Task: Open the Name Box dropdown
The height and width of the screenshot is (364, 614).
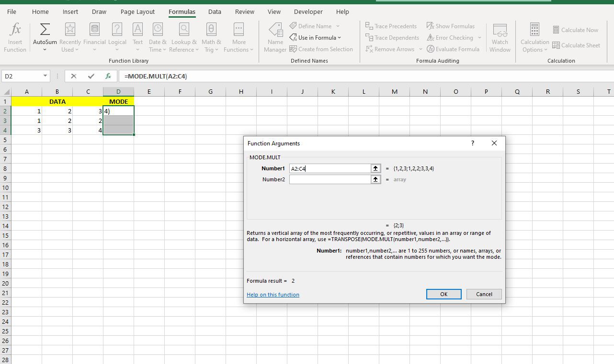Action: coord(45,76)
